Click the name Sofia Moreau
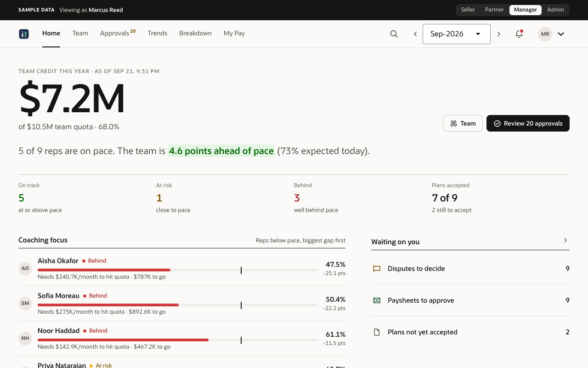 point(58,296)
